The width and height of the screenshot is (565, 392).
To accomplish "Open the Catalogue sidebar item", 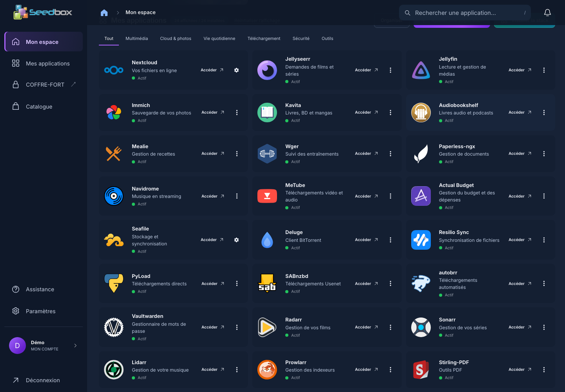I will coord(44,107).
